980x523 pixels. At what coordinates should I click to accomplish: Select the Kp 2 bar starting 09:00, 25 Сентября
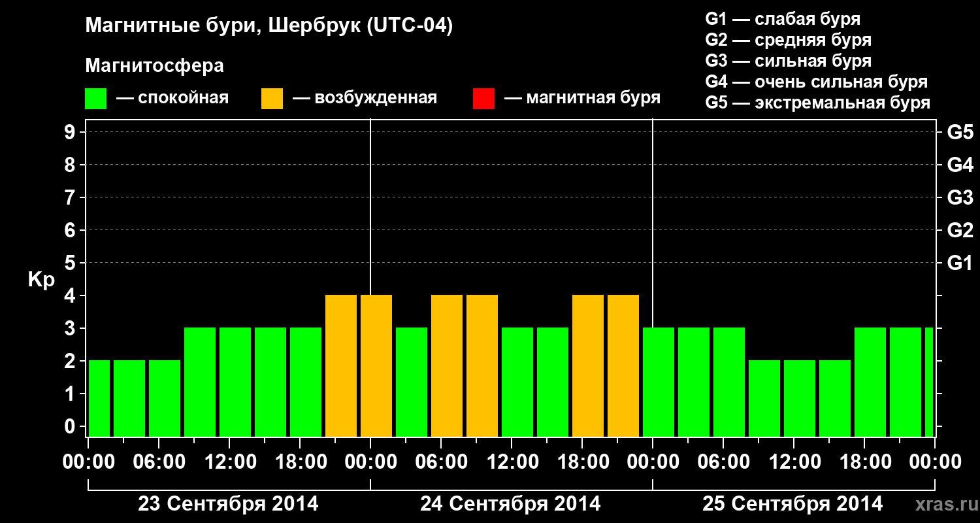tap(764, 399)
